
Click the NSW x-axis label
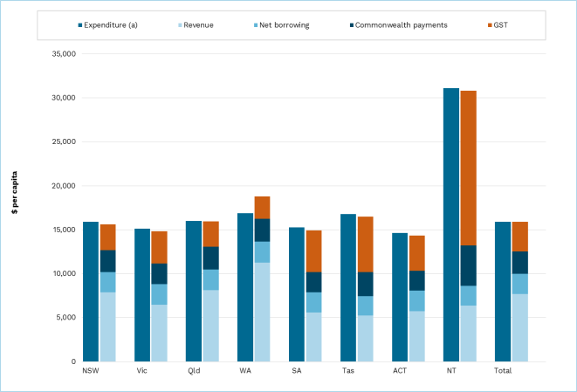91,371
